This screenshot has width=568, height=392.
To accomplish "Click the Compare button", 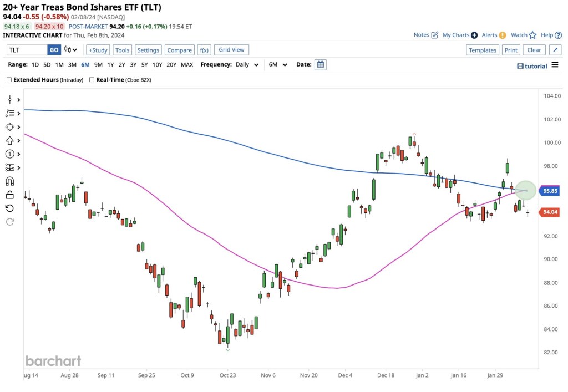I will pyautogui.click(x=179, y=50).
